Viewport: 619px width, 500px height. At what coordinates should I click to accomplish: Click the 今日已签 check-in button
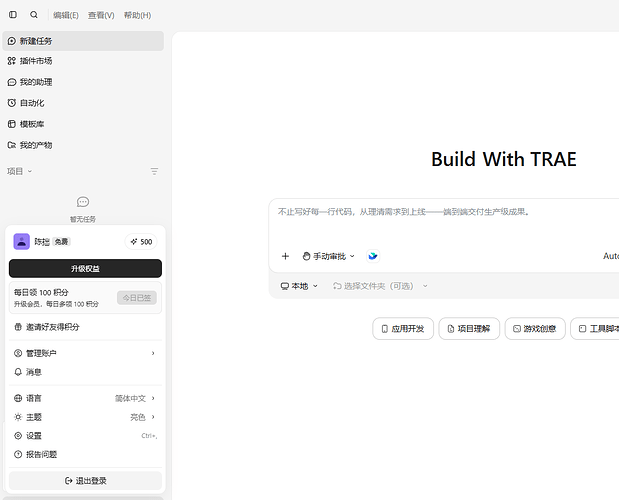pos(137,298)
